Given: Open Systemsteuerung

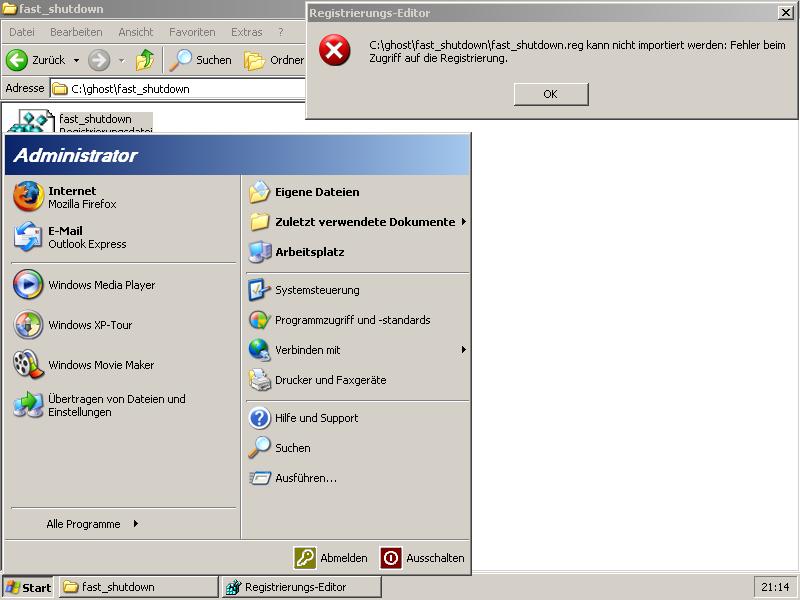Looking at the screenshot, I should coord(357,290).
